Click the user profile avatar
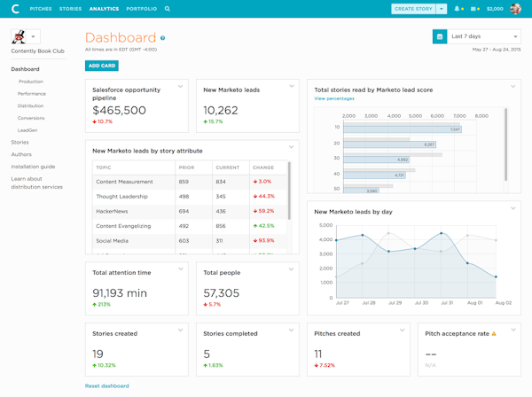Image resolution: width=532 pixels, height=397 pixels. 517,9
